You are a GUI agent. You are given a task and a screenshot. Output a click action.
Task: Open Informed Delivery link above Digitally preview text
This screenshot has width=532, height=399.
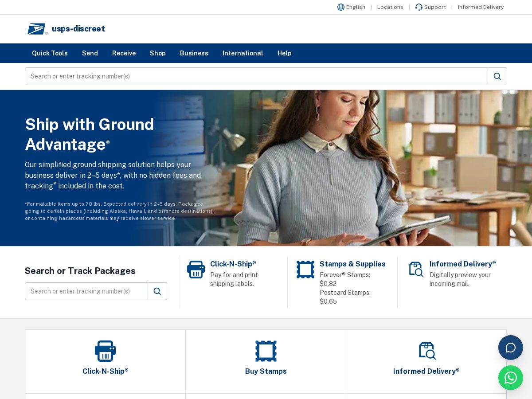463,264
